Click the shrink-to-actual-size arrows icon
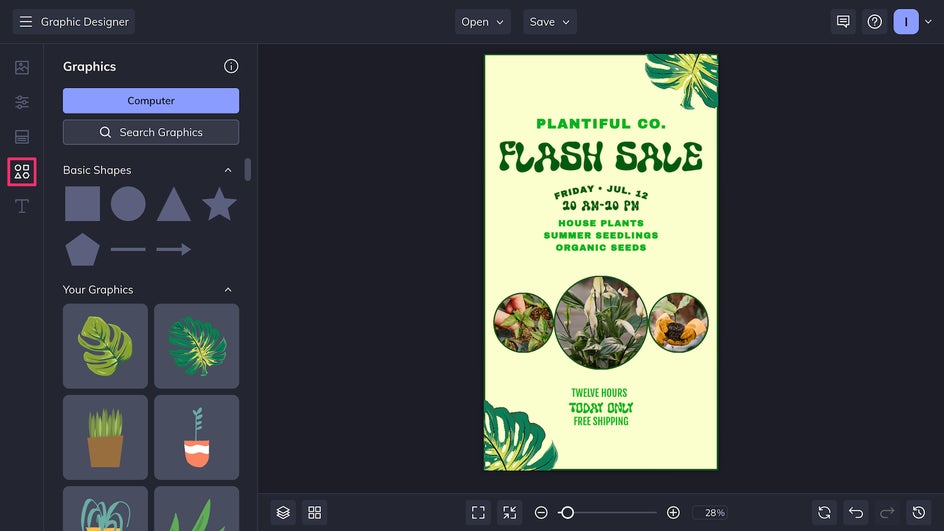944x531 pixels. pyautogui.click(x=510, y=512)
